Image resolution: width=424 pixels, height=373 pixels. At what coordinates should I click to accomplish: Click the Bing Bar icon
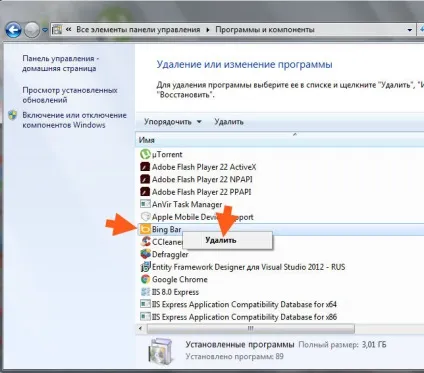[x=145, y=229]
